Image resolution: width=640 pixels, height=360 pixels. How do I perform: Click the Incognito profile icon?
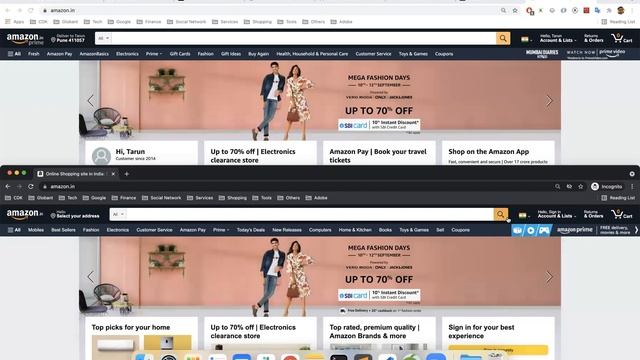[x=607, y=187]
